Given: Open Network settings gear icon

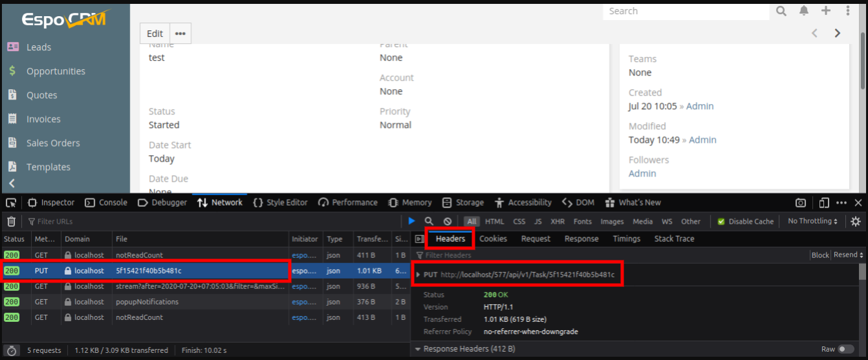Looking at the screenshot, I should (x=856, y=221).
